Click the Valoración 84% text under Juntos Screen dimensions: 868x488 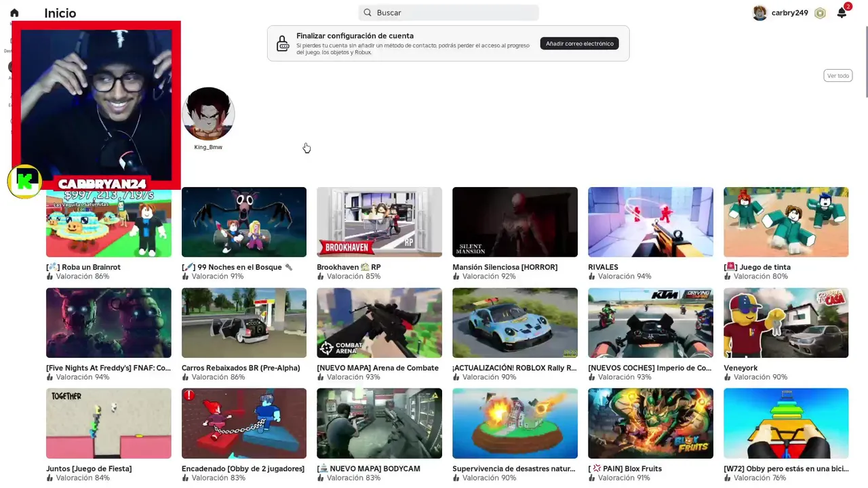[83, 478]
